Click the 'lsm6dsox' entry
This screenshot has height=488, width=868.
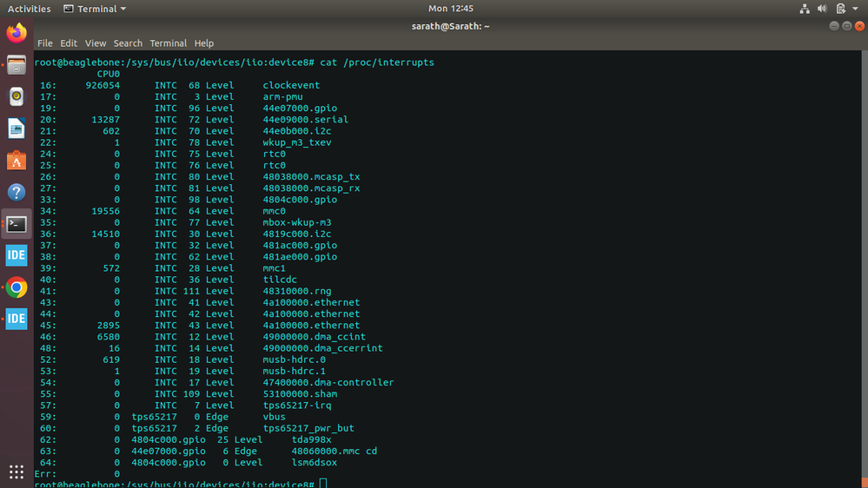point(314,463)
